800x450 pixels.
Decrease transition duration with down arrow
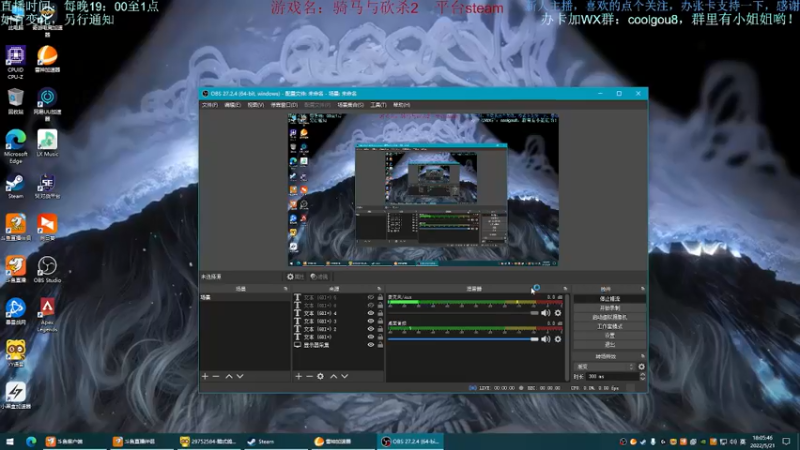642,379
